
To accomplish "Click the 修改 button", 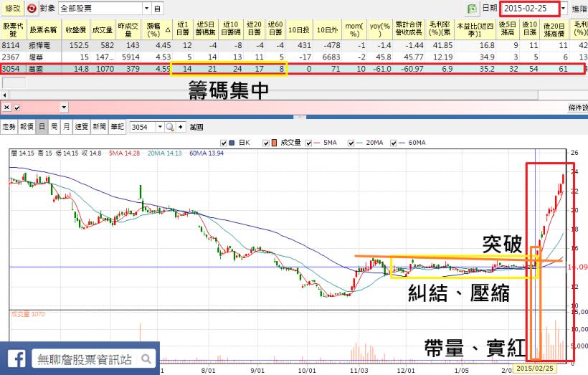I will click(x=12, y=9).
